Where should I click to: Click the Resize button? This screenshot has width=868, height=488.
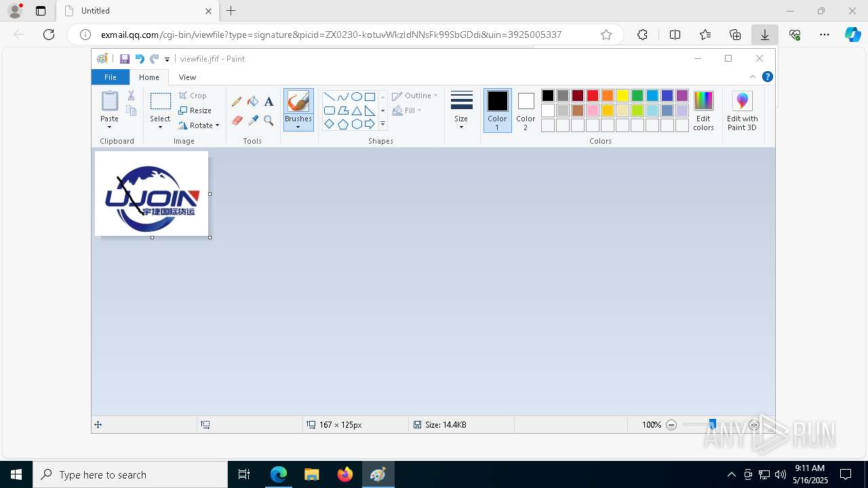[x=195, y=110]
